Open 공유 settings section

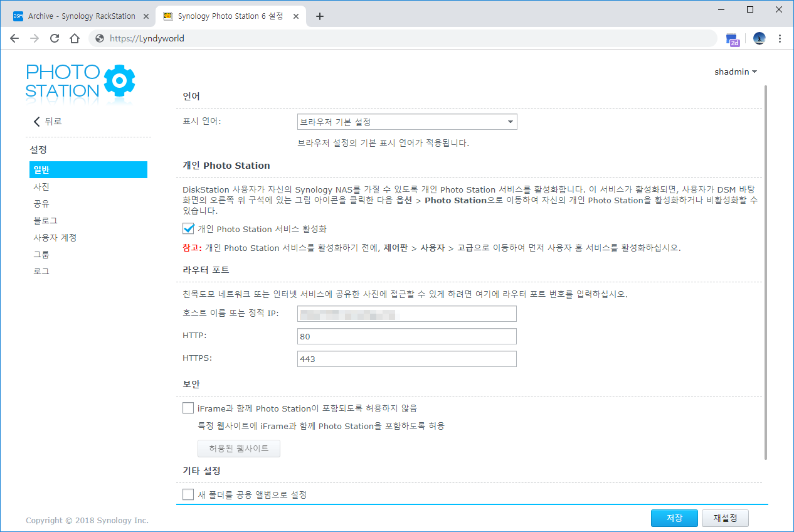click(41, 204)
